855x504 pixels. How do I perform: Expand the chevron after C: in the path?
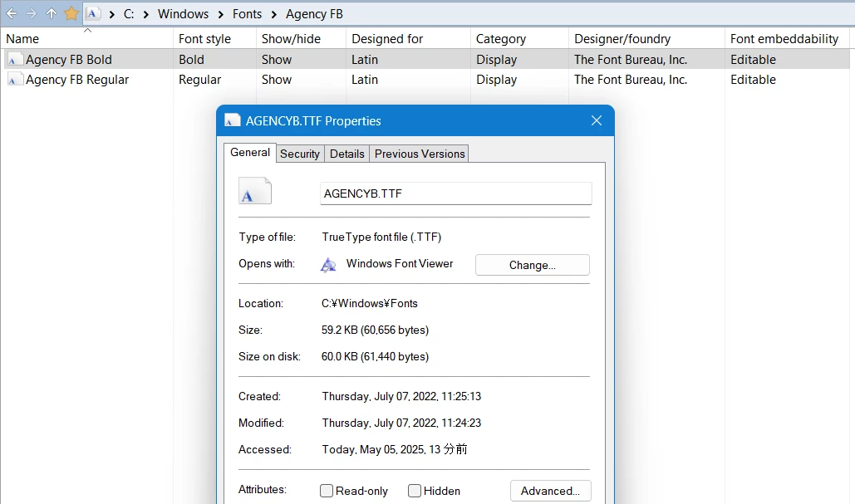145,15
